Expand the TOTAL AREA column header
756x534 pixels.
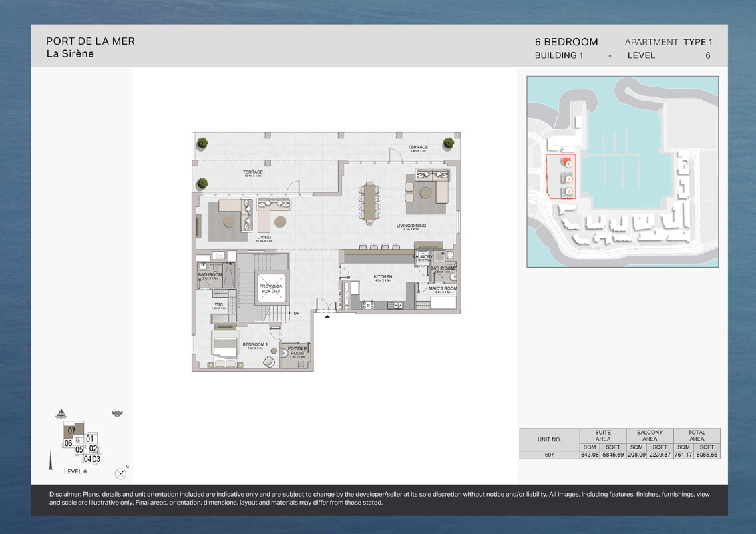696,434
